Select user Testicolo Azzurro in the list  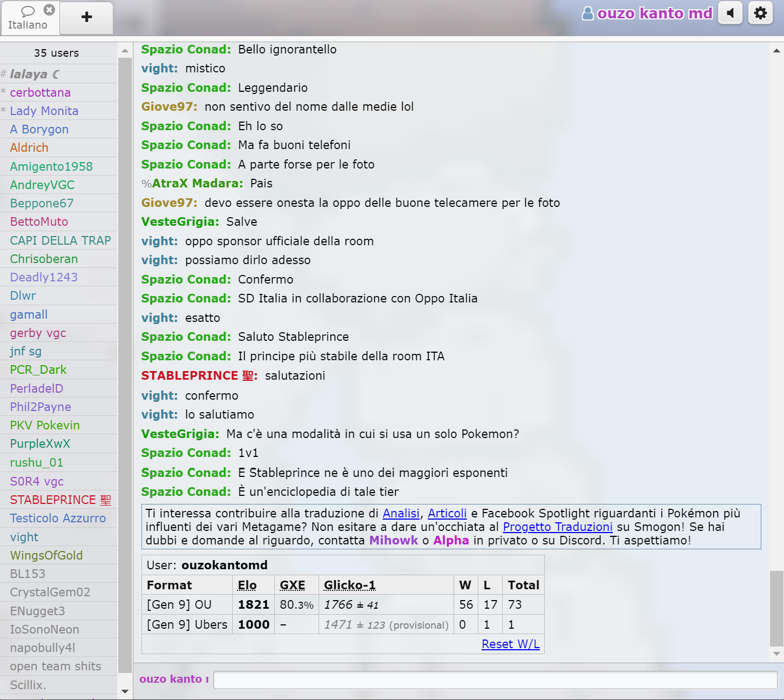click(x=58, y=518)
